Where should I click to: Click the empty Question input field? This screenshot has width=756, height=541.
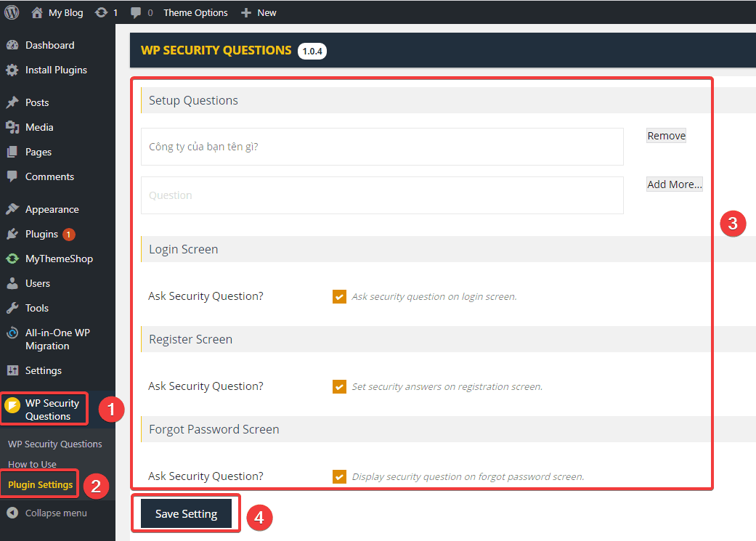tap(382, 195)
